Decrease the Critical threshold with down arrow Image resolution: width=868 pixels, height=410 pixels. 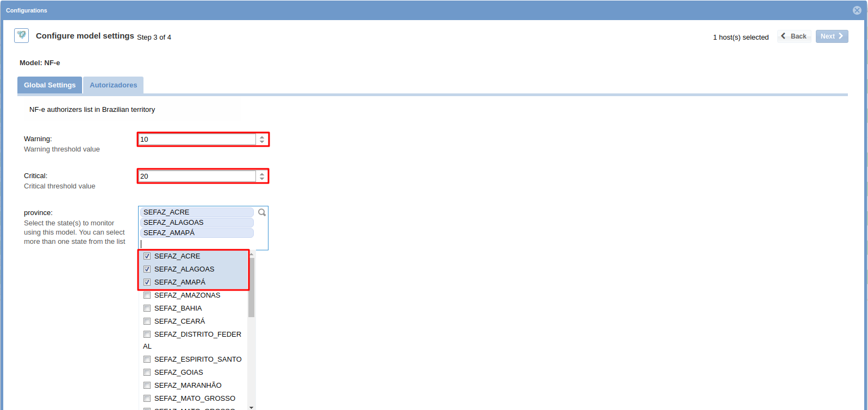[262, 179]
